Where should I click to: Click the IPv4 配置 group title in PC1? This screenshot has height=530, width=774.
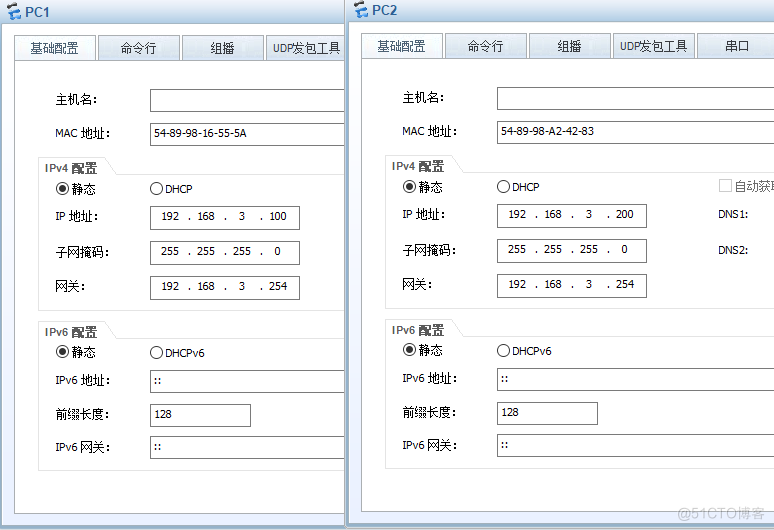coord(71,168)
